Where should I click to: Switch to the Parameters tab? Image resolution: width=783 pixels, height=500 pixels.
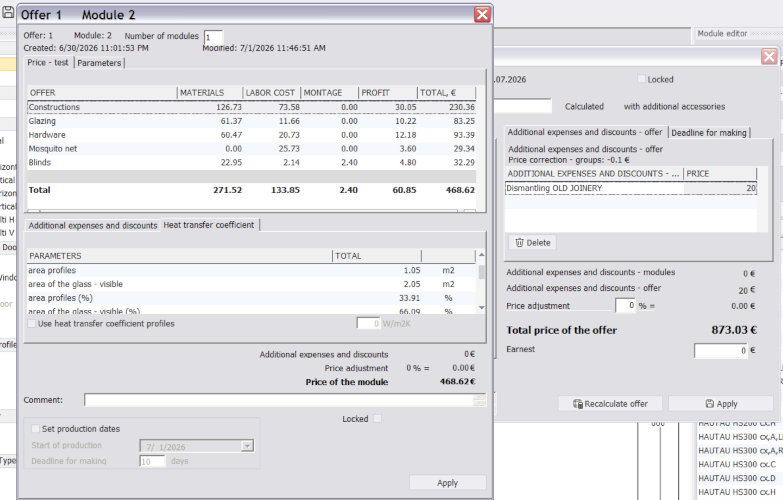tap(99, 63)
